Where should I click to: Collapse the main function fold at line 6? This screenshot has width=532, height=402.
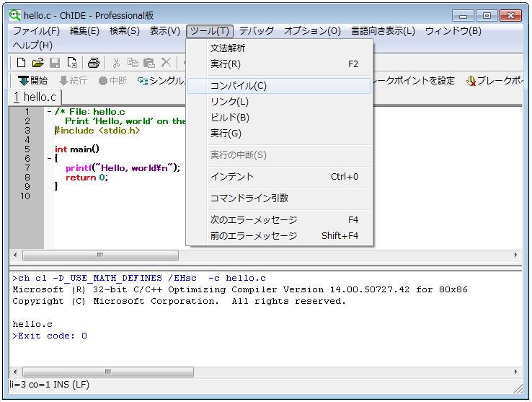pyautogui.click(x=49, y=159)
